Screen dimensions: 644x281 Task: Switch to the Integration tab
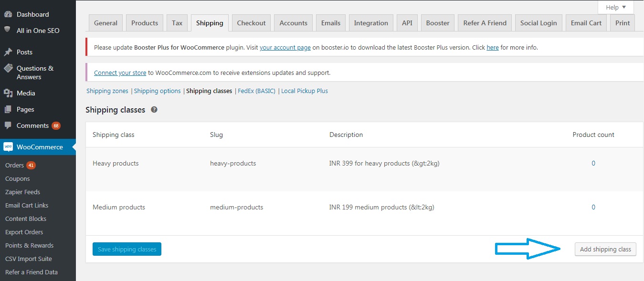(x=371, y=23)
